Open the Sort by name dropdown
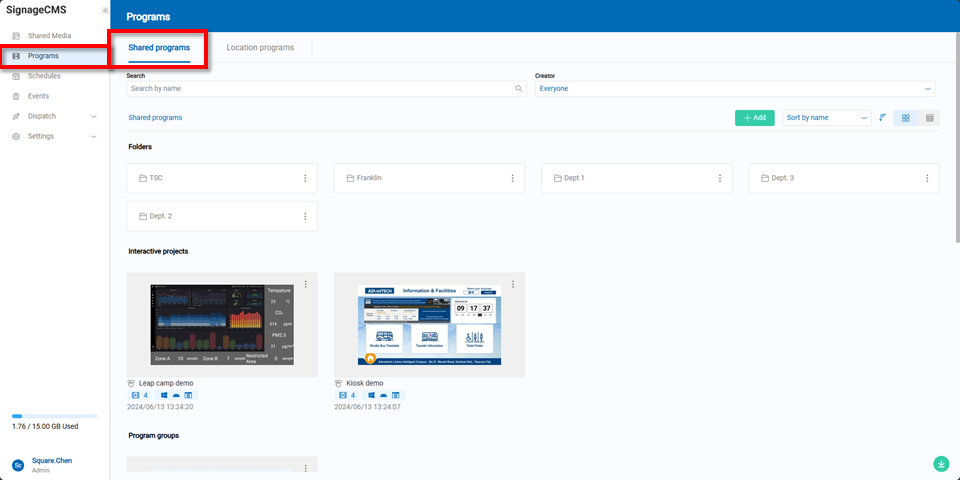 click(827, 118)
